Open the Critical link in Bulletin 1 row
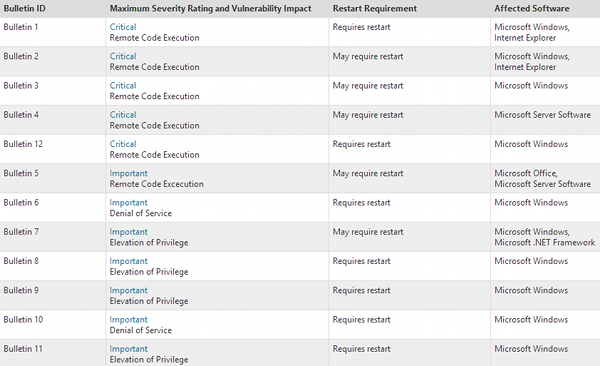Image resolution: width=600 pixels, height=366 pixels. (x=123, y=27)
